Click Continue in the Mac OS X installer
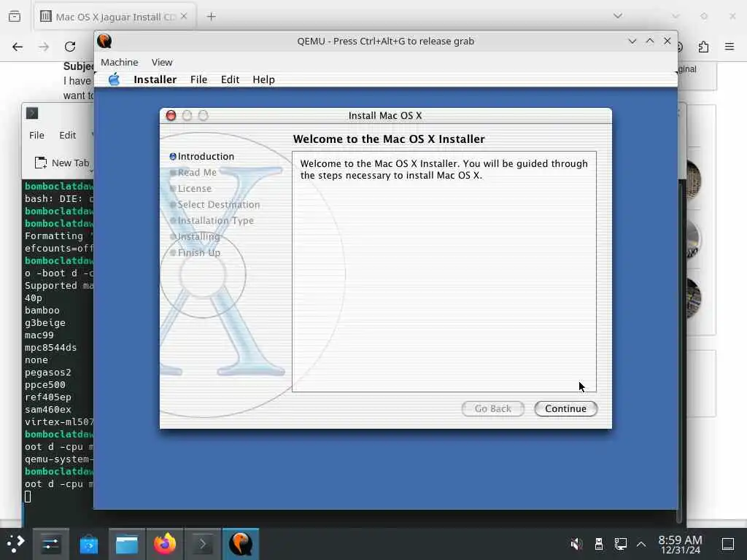747x560 pixels. pos(565,408)
